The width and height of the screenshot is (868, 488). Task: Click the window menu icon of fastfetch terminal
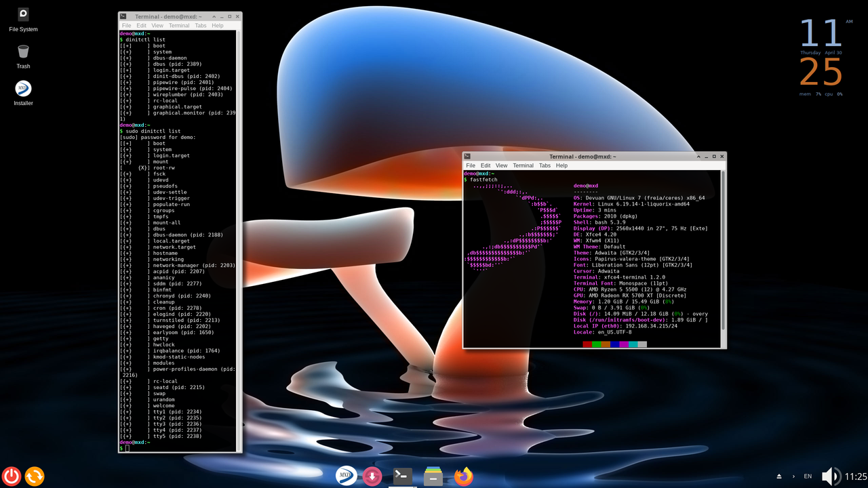[467, 157]
